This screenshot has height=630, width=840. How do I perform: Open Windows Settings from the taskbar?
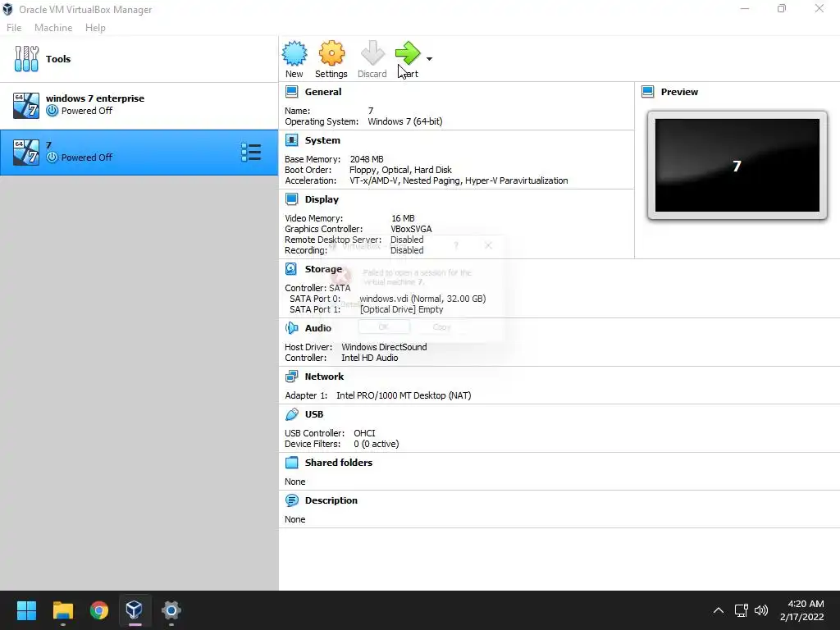click(x=171, y=610)
